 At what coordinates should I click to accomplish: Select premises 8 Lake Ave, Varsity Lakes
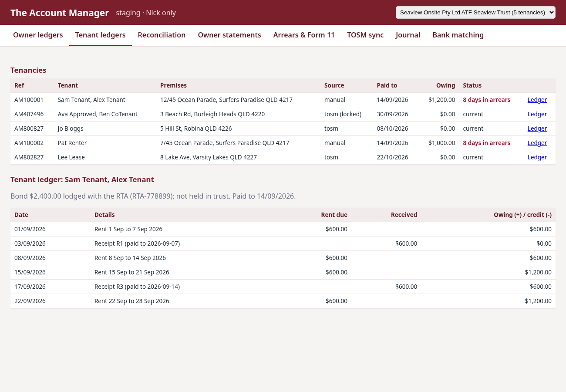(209, 157)
